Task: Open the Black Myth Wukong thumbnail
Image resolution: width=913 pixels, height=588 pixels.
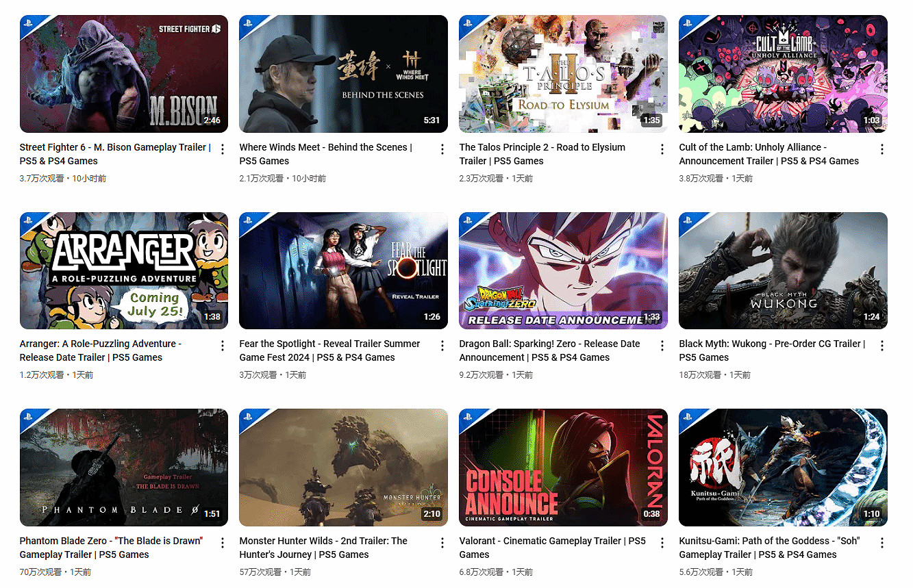Action: [x=783, y=270]
